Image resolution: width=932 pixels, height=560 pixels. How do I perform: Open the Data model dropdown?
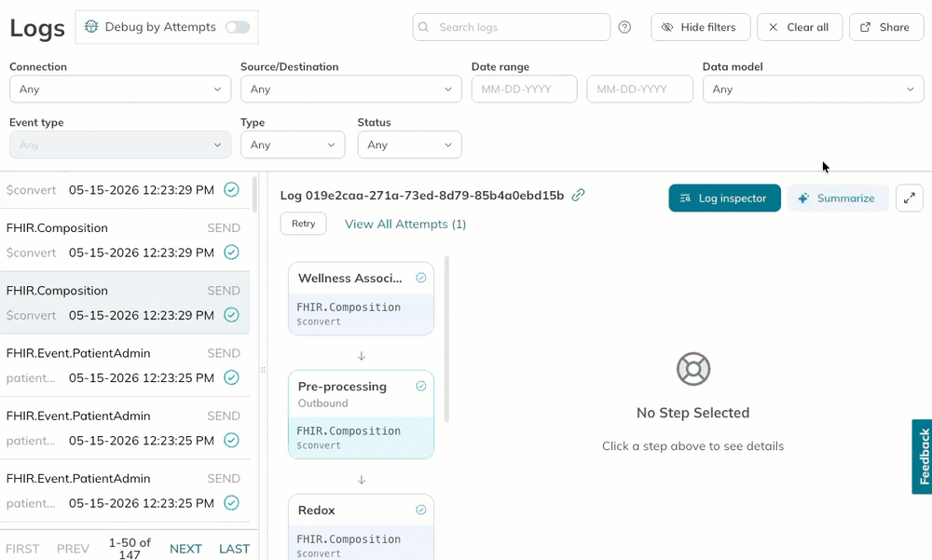(x=813, y=89)
